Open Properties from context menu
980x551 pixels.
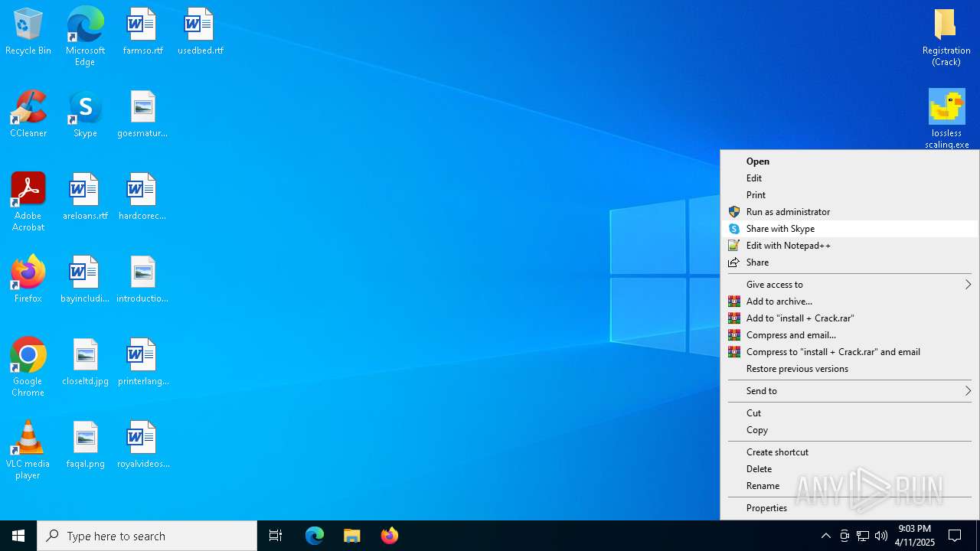[850, 508]
